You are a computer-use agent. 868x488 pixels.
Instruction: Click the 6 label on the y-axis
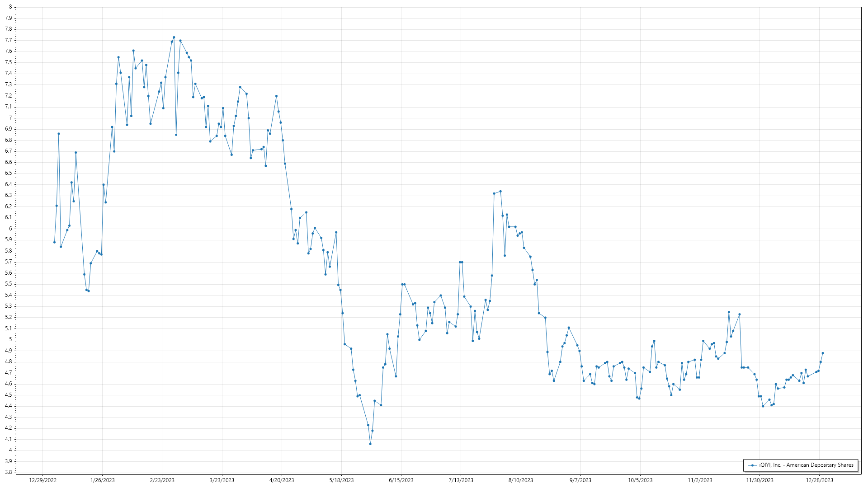[x=10, y=229]
